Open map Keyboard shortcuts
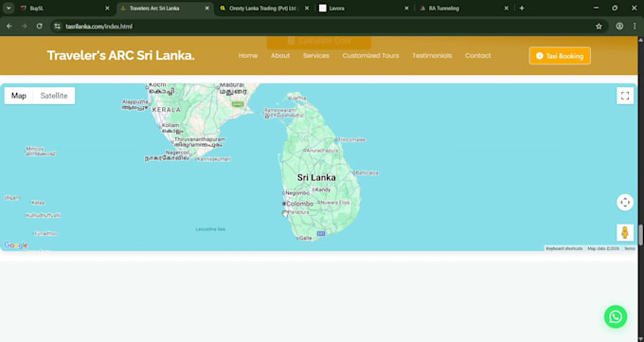Viewport: 644px width, 342px height. [563, 249]
